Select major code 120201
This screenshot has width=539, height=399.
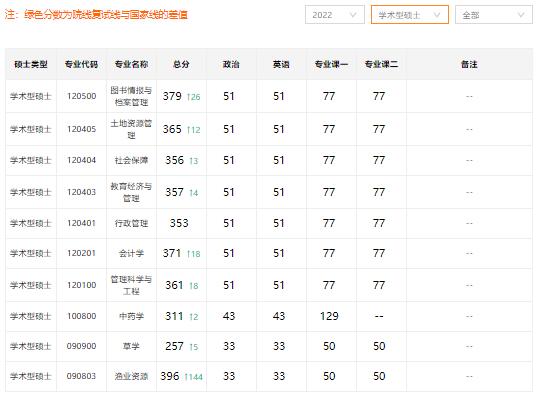[x=81, y=253]
